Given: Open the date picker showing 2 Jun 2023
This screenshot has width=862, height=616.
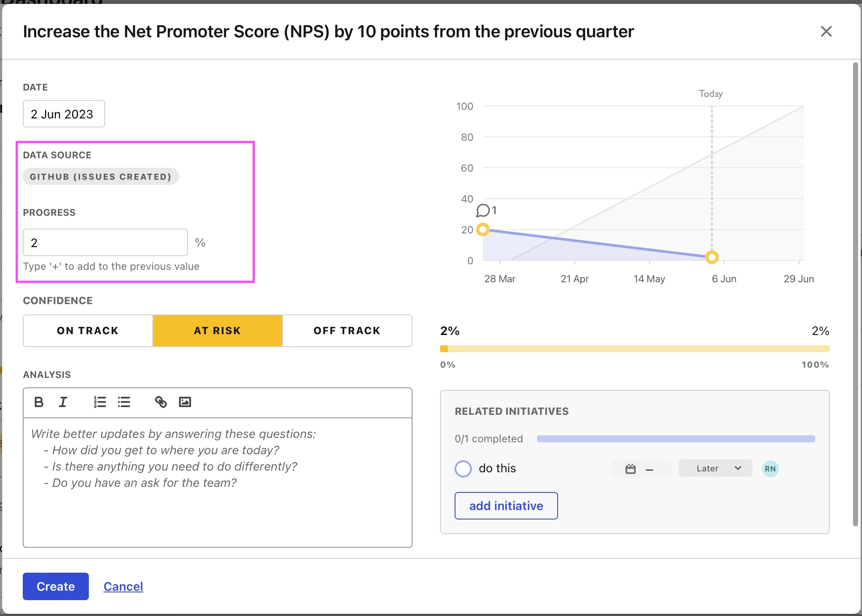Looking at the screenshot, I should (64, 114).
